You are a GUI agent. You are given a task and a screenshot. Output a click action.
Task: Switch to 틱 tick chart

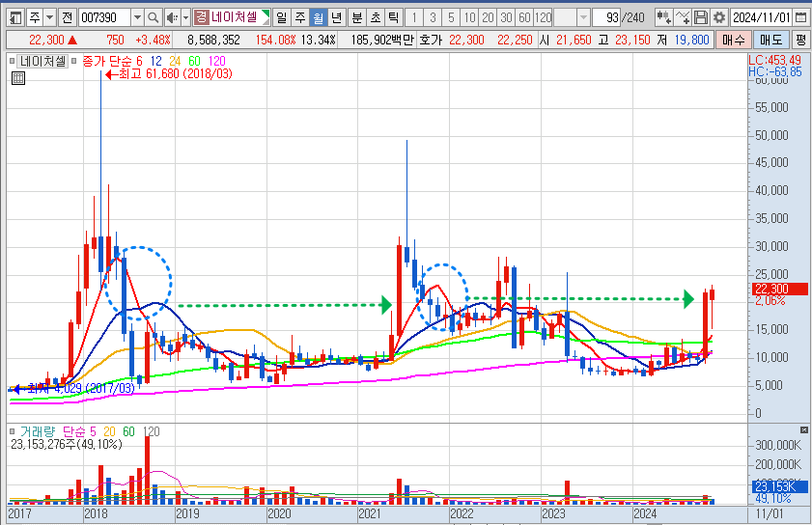click(x=394, y=18)
